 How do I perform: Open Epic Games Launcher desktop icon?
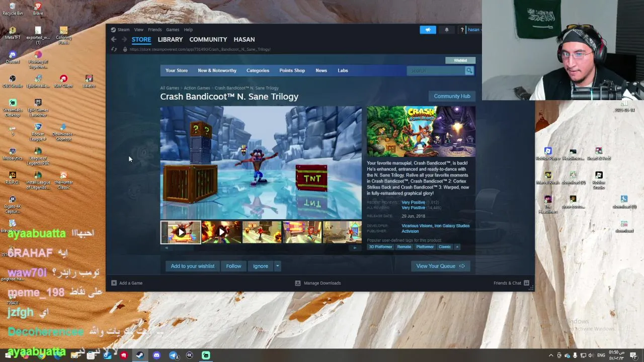tap(38, 108)
